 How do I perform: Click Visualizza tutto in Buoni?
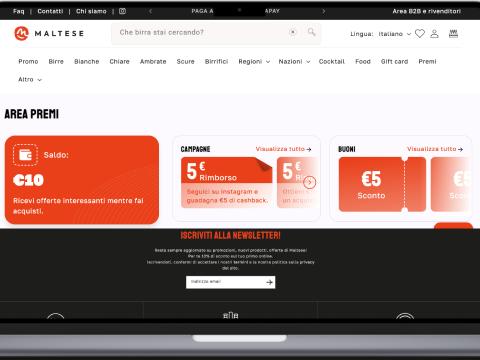tap(435, 149)
